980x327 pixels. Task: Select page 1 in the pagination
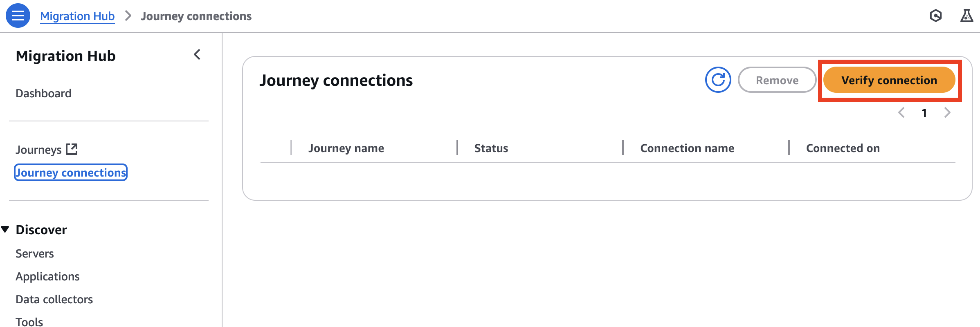click(924, 113)
